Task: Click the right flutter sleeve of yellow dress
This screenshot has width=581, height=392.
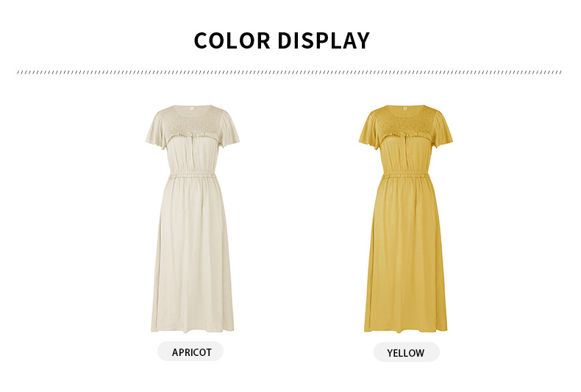Action: (x=443, y=129)
